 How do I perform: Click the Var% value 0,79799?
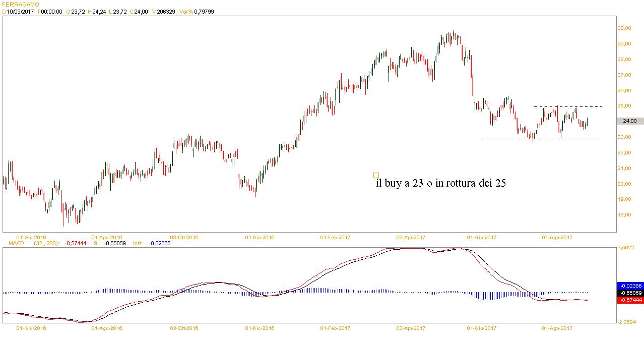[x=204, y=12]
